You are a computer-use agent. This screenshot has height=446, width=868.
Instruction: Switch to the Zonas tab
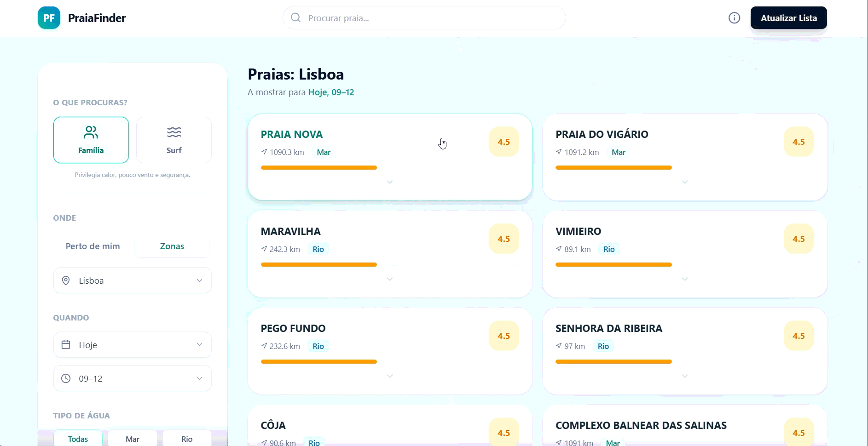point(172,246)
